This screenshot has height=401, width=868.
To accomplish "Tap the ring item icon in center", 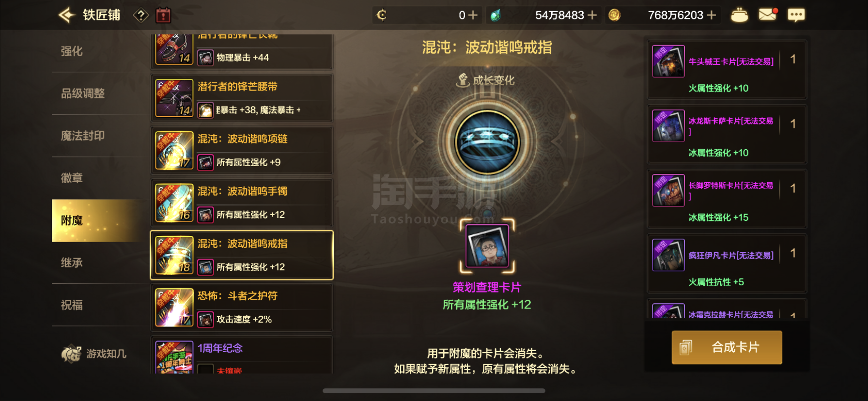I will point(487,142).
